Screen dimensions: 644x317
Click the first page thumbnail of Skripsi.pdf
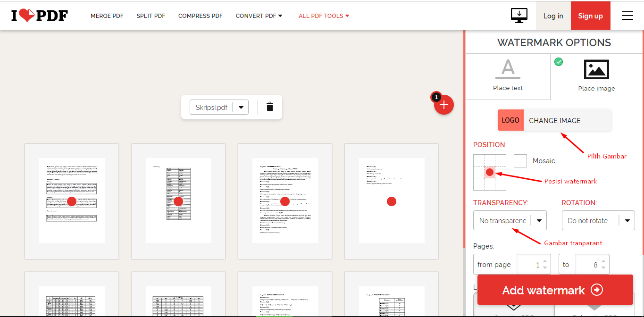pyautogui.click(x=71, y=200)
